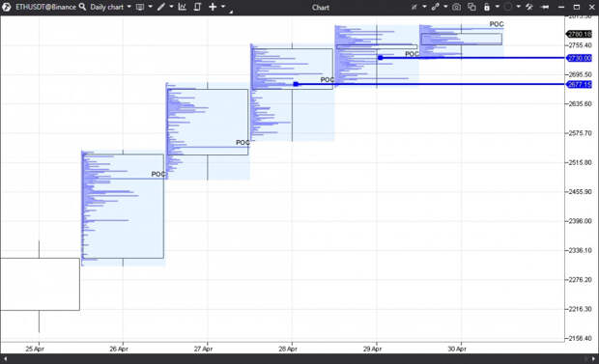Click the instrument search magnifier icon
Image resolution: width=599 pixels, height=364 pixels.
(x=82, y=7)
